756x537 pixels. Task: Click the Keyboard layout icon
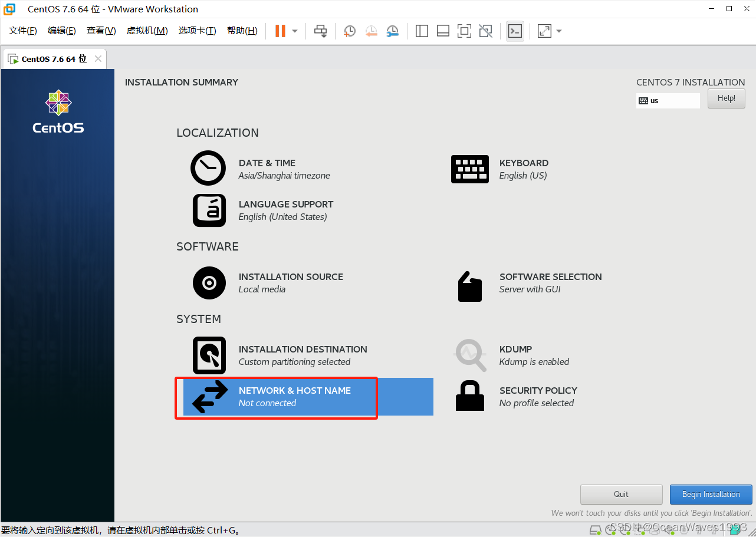tap(470, 169)
